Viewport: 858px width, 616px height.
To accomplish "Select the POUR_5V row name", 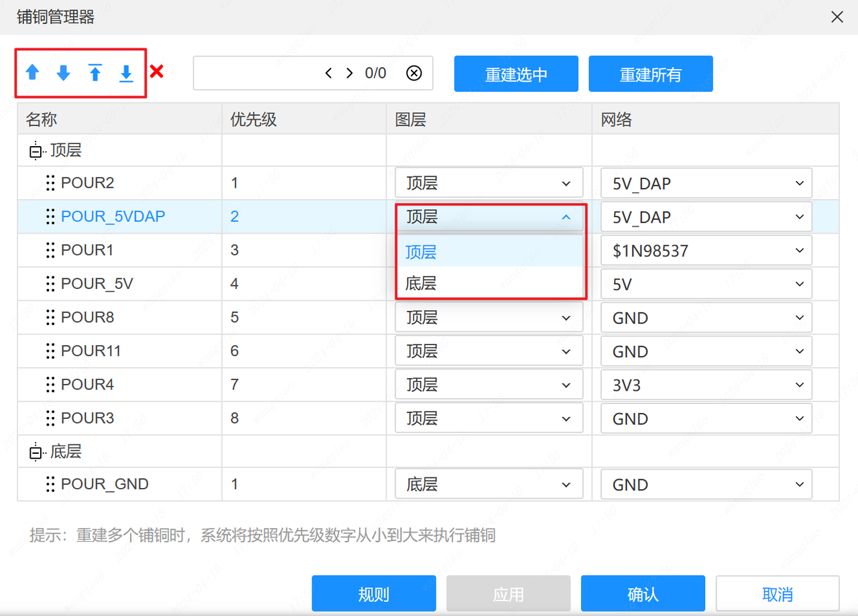I will coord(97,284).
